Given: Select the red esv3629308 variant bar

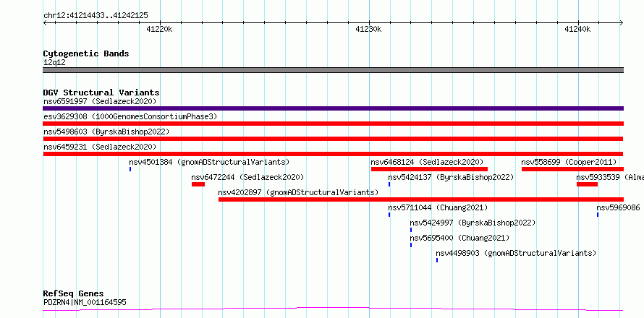Looking at the screenshot, I should 334,124.
